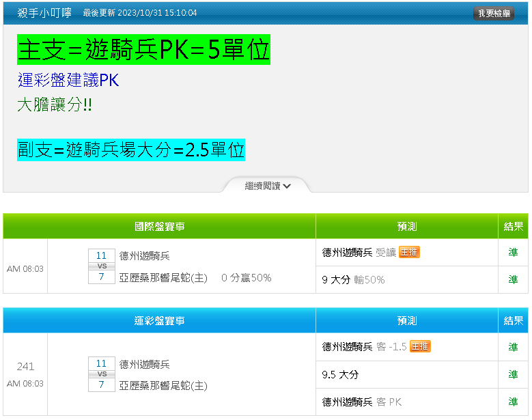Image resolution: width=532 pixels, height=420 pixels.
Task: Click the 運彩盤賽事 table header
Action: [x=160, y=320]
